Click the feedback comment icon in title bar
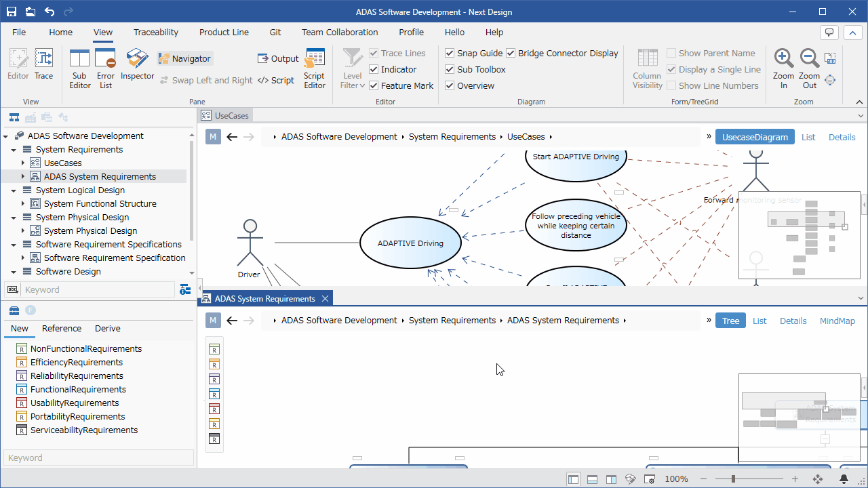868x488 pixels. pyautogui.click(x=829, y=33)
